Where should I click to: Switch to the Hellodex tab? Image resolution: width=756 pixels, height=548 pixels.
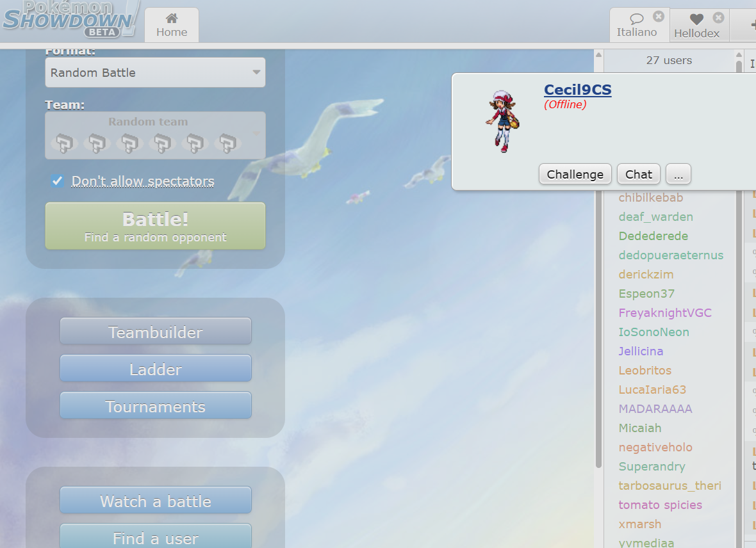[698, 25]
